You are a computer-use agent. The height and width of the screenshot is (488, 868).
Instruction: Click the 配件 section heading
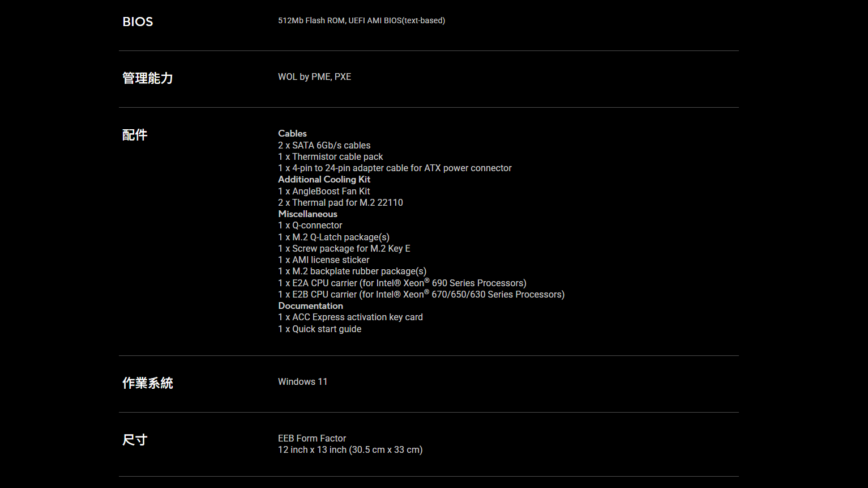[x=135, y=135]
